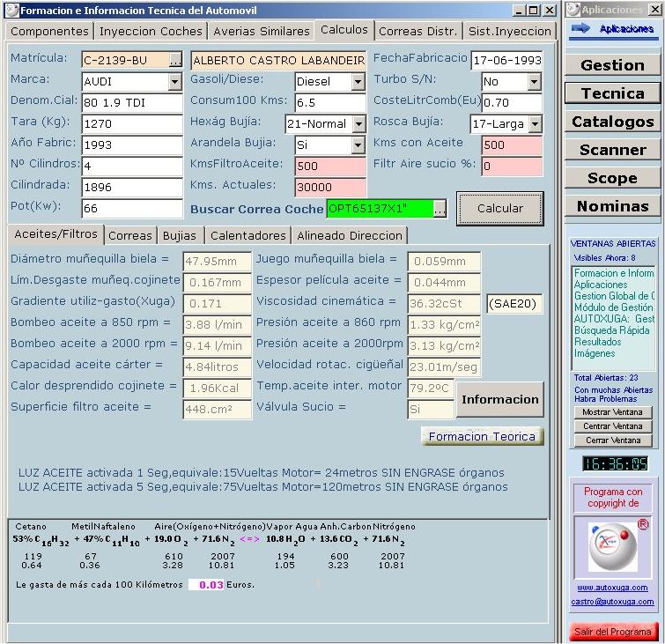The width and height of the screenshot is (665, 644).
Task: Click the application icon in main title bar
Action: coord(11,11)
